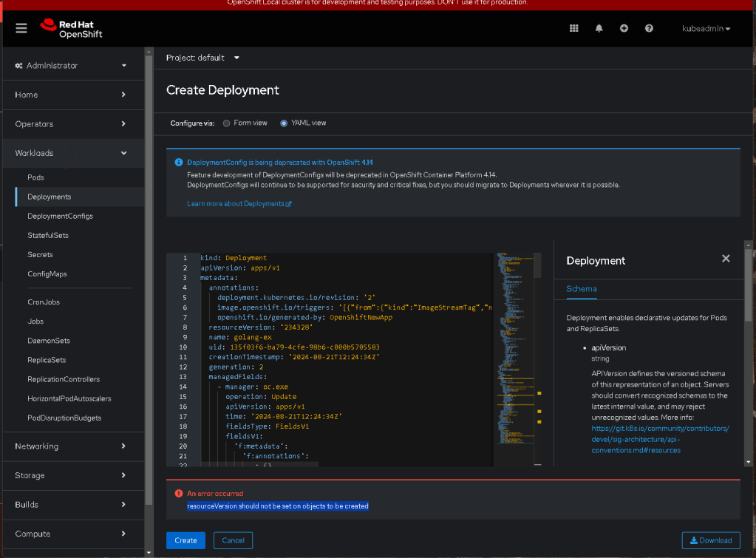Toggle the hamburger navigation menu
The height and width of the screenshot is (558, 756).
point(21,28)
